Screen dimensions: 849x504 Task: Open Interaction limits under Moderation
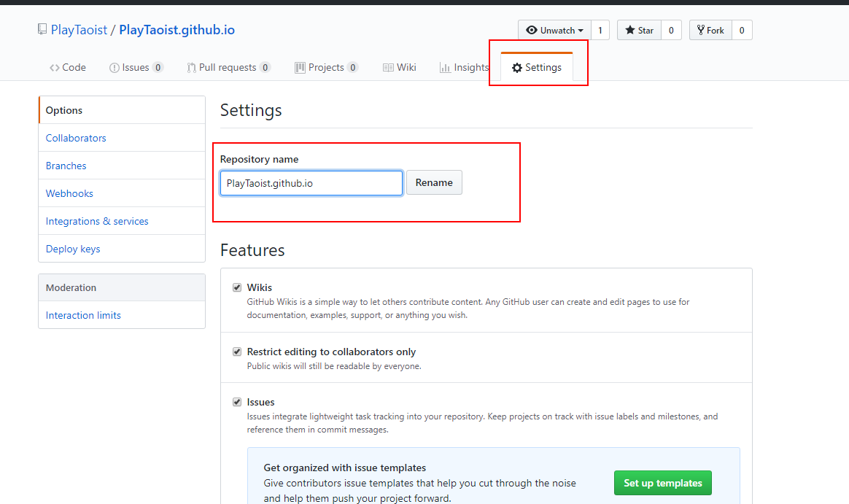[x=122, y=315]
